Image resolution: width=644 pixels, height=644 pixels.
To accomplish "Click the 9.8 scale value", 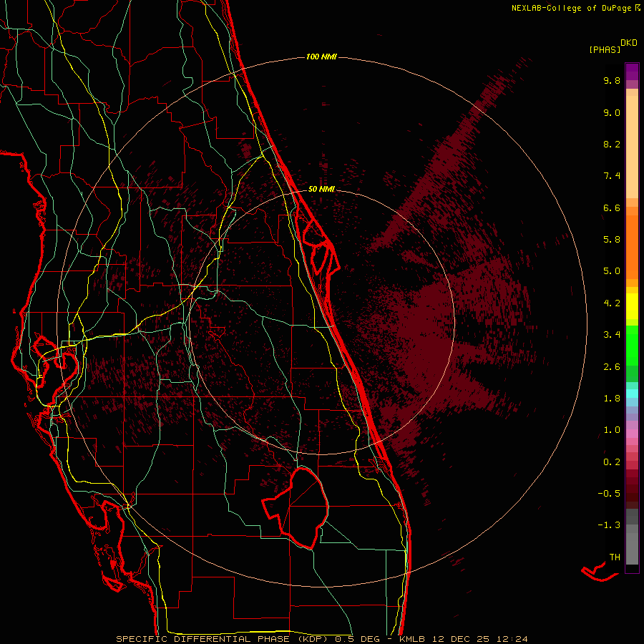I will tap(612, 80).
